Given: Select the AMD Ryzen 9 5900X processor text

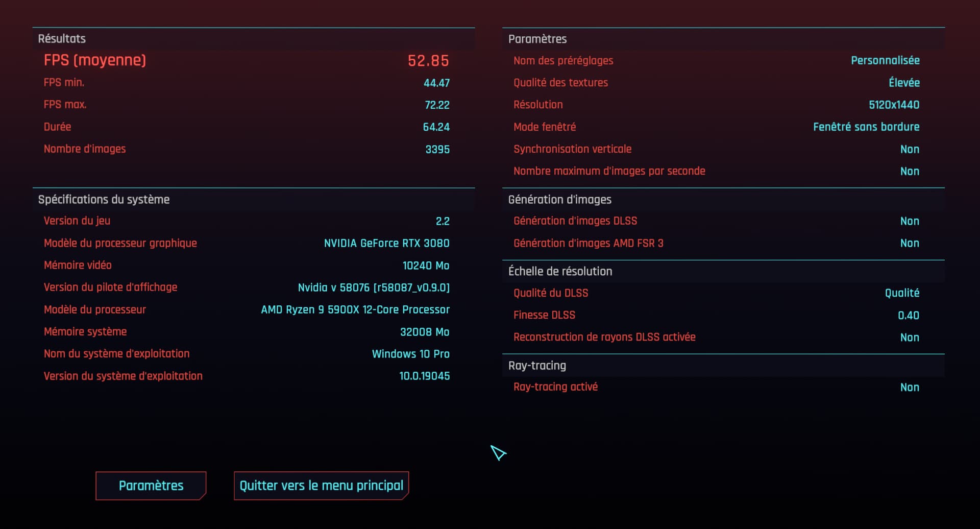Looking at the screenshot, I should pos(355,310).
